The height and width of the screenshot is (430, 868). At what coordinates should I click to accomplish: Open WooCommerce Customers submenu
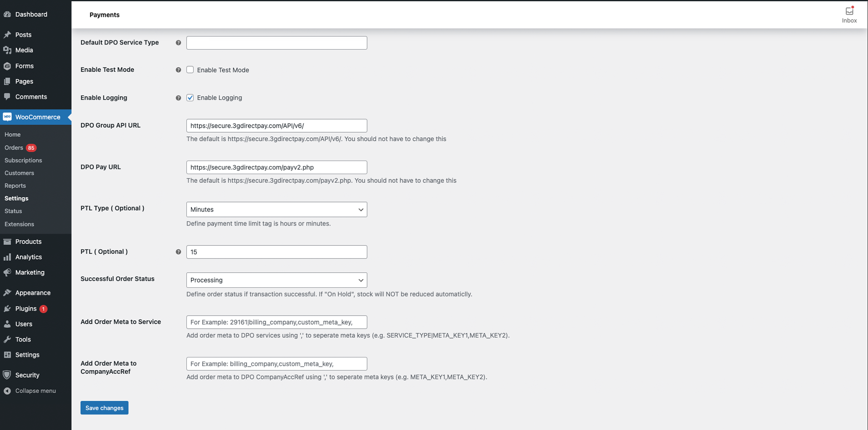click(x=19, y=173)
